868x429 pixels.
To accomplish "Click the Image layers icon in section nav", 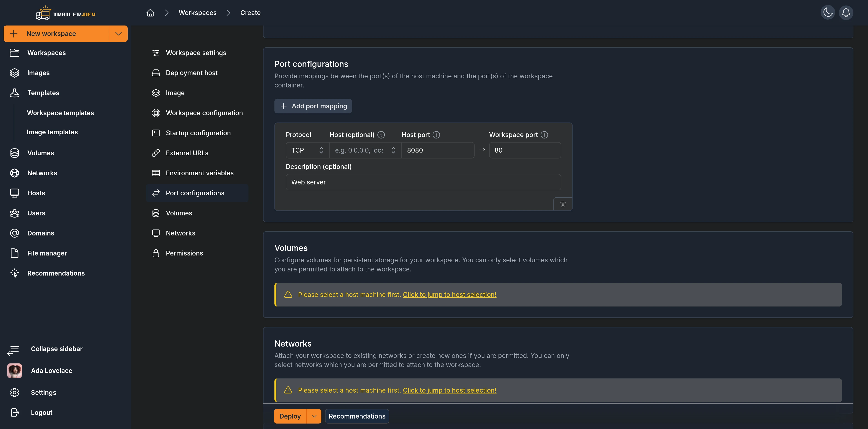I will (156, 93).
